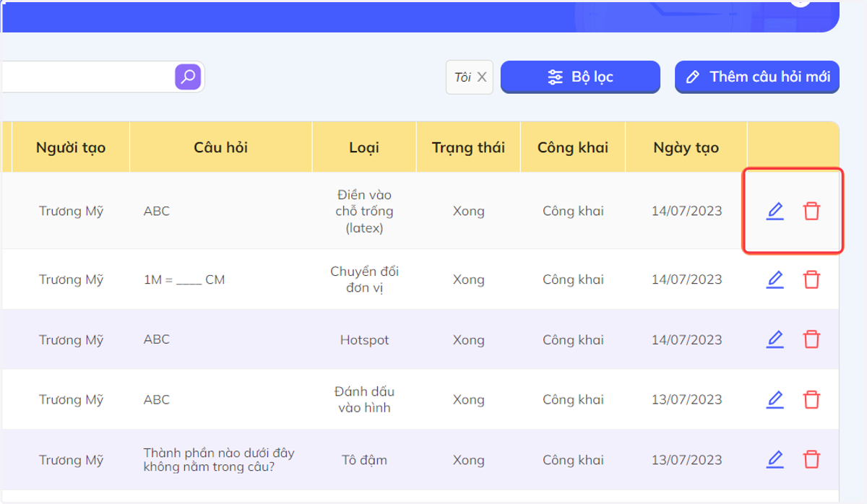The image size is (867, 504).
Task: Click the Công khai column header
Action: pyautogui.click(x=573, y=147)
